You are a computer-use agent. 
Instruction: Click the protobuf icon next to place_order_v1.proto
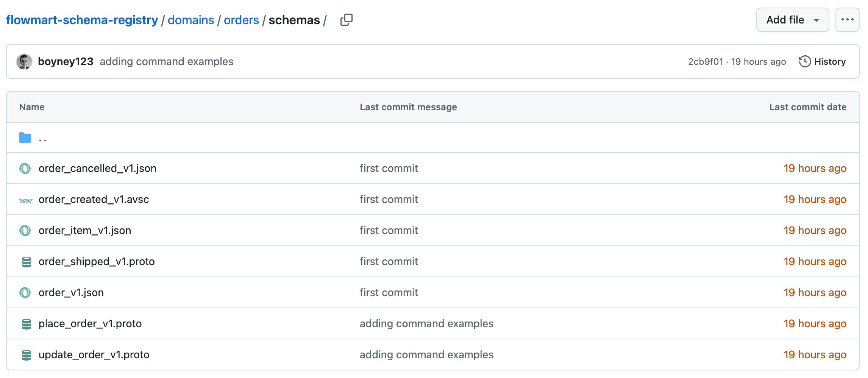tap(25, 323)
